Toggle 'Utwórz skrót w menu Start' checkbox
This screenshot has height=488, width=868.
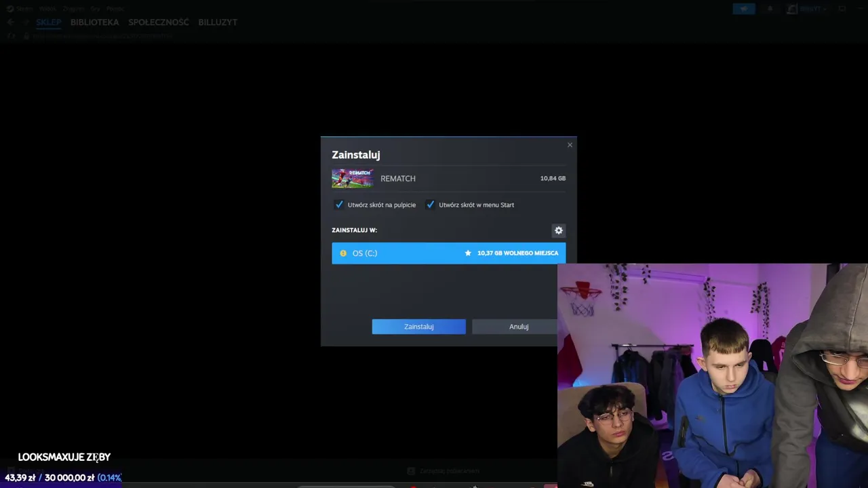430,205
